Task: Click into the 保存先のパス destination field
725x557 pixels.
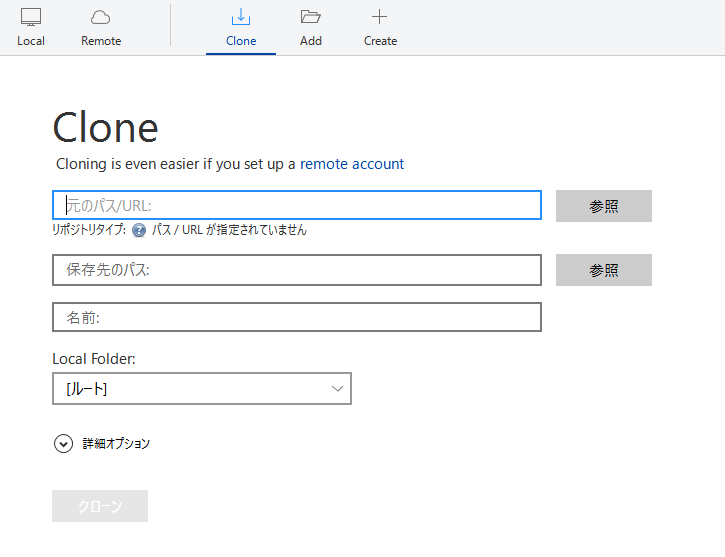Action: [297, 270]
